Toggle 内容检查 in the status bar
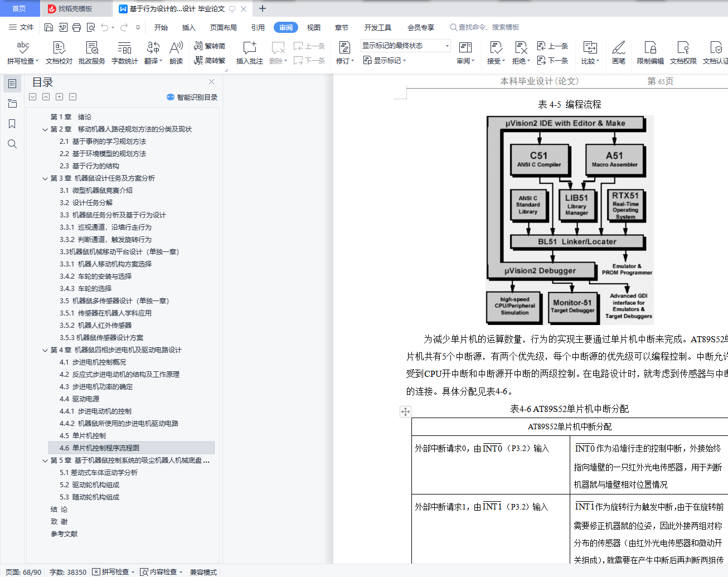Viewport: 728px width, 577px height. (x=161, y=572)
